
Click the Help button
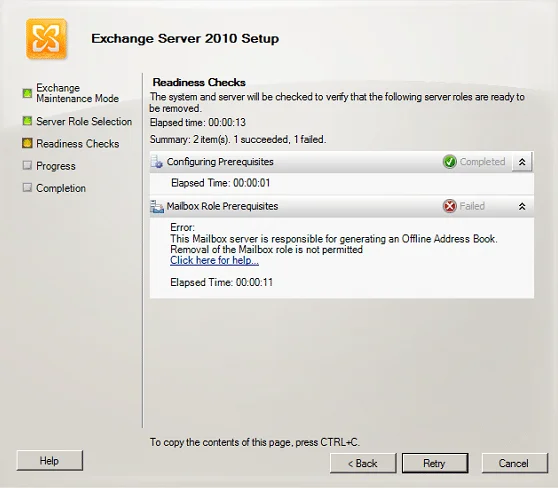pyautogui.click(x=49, y=461)
